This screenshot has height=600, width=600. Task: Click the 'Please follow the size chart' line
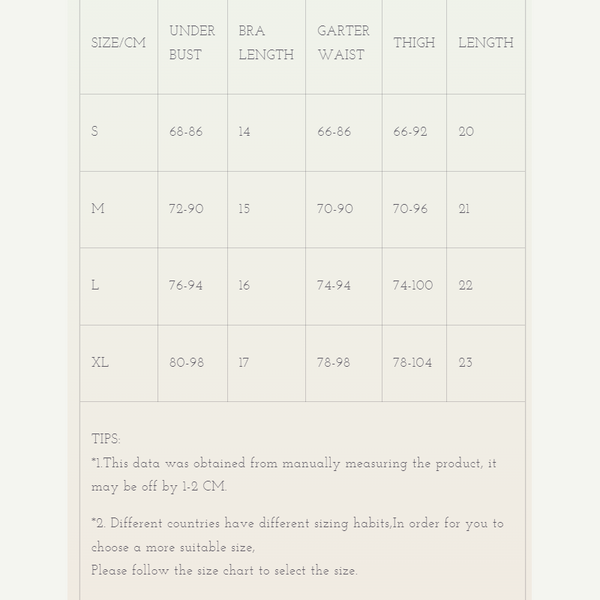224,571
